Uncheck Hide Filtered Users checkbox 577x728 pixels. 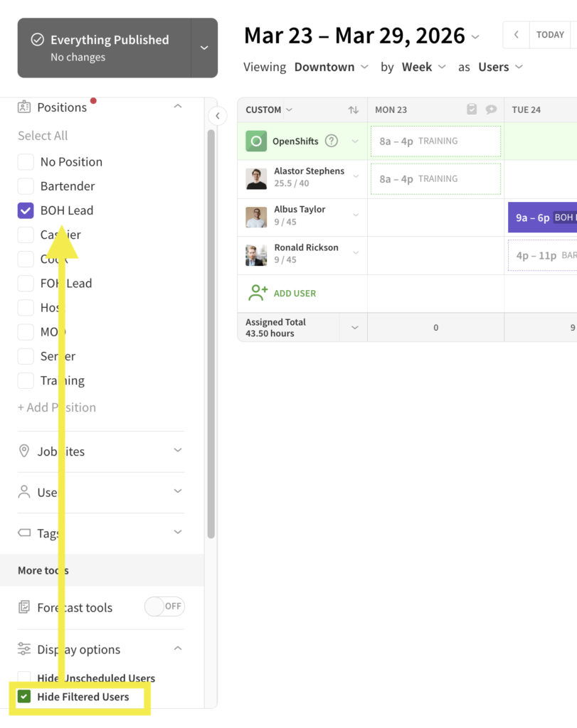[x=24, y=697]
